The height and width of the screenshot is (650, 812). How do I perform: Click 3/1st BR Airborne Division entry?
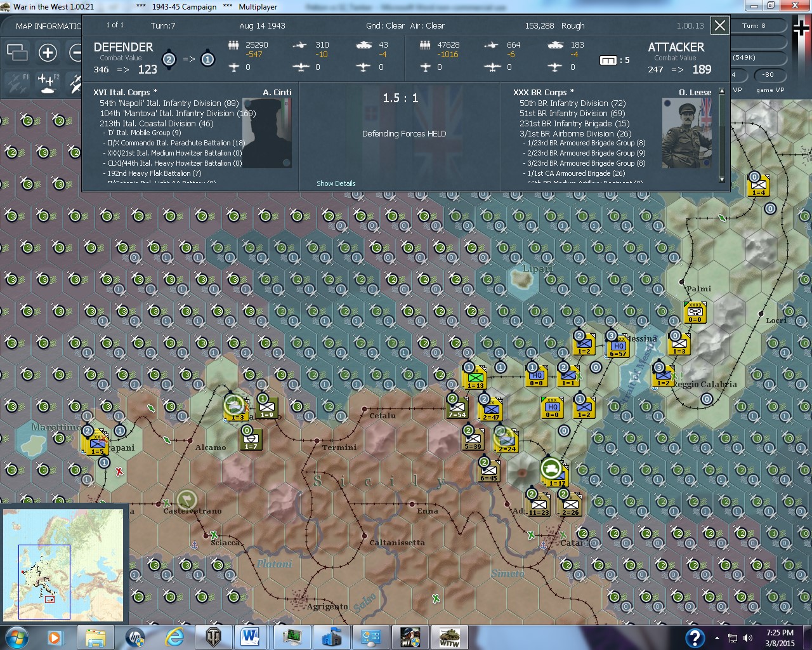[575, 133]
